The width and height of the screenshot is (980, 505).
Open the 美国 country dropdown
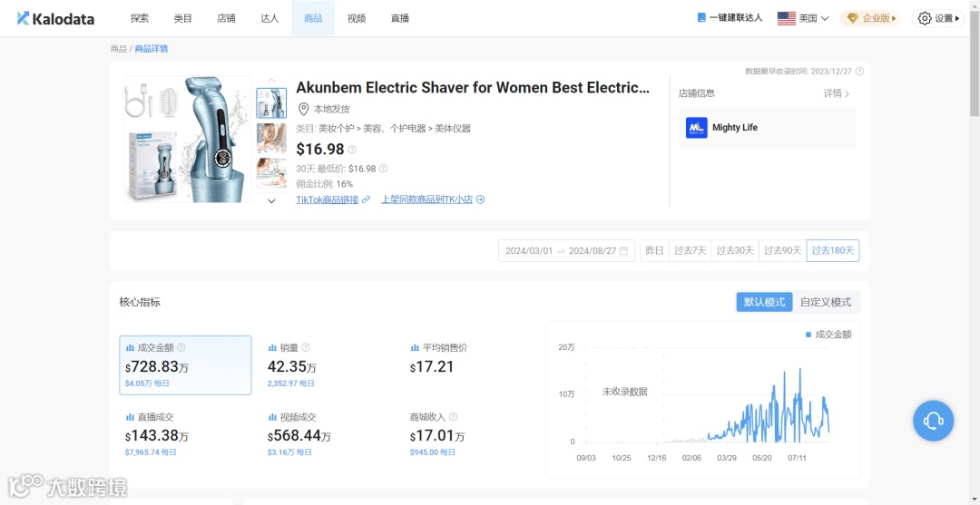(x=803, y=18)
